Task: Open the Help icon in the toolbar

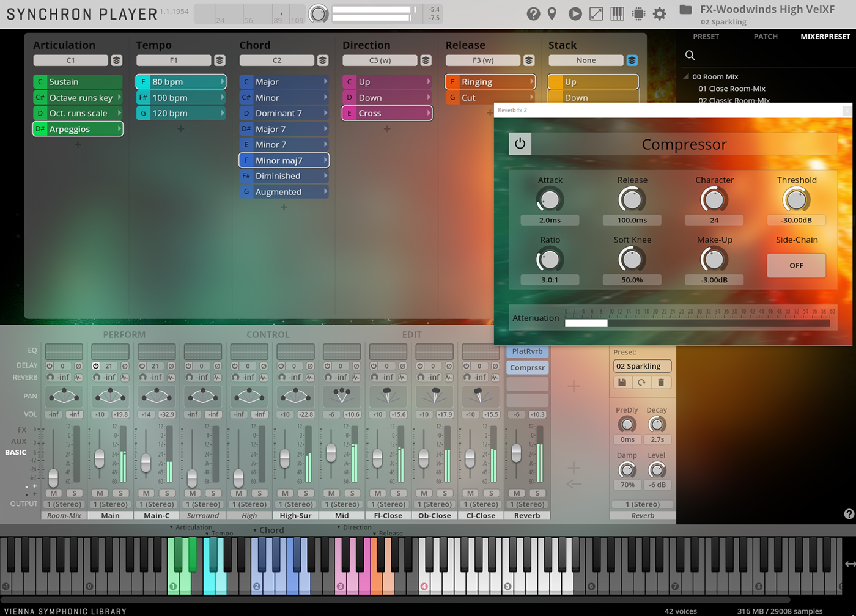Action: 534,13
